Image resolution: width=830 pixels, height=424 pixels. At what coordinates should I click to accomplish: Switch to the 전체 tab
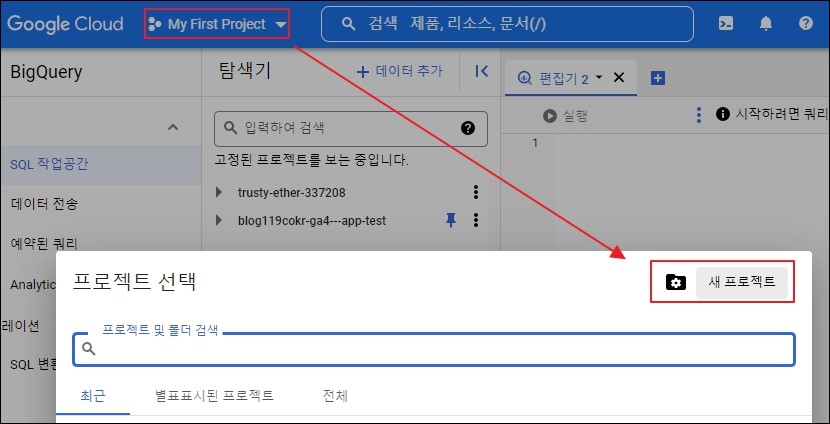335,396
